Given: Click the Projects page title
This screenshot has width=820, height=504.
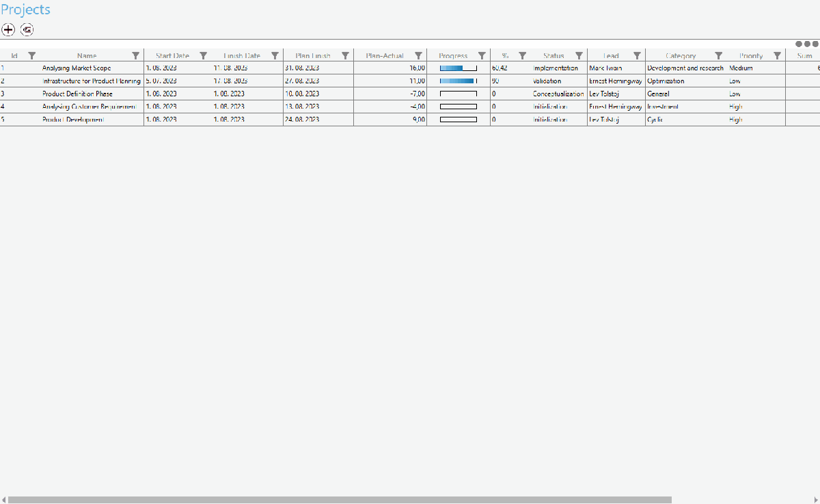Looking at the screenshot, I should (25, 10).
